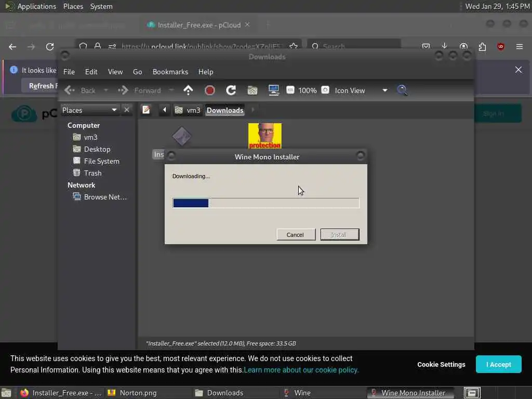The height and width of the screenshot is (399, 532).
Task: Open the Icon View mode dropdown
Action: coord(361,90)
